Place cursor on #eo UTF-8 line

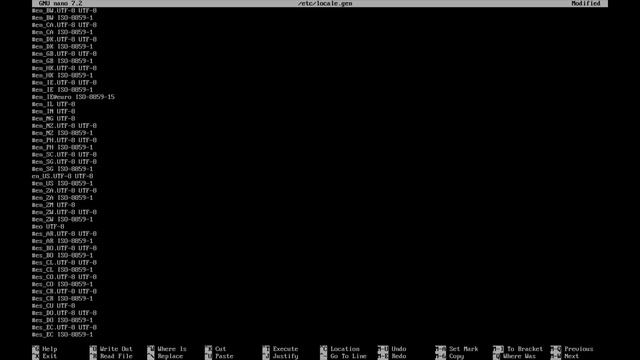tap(48, 227)
